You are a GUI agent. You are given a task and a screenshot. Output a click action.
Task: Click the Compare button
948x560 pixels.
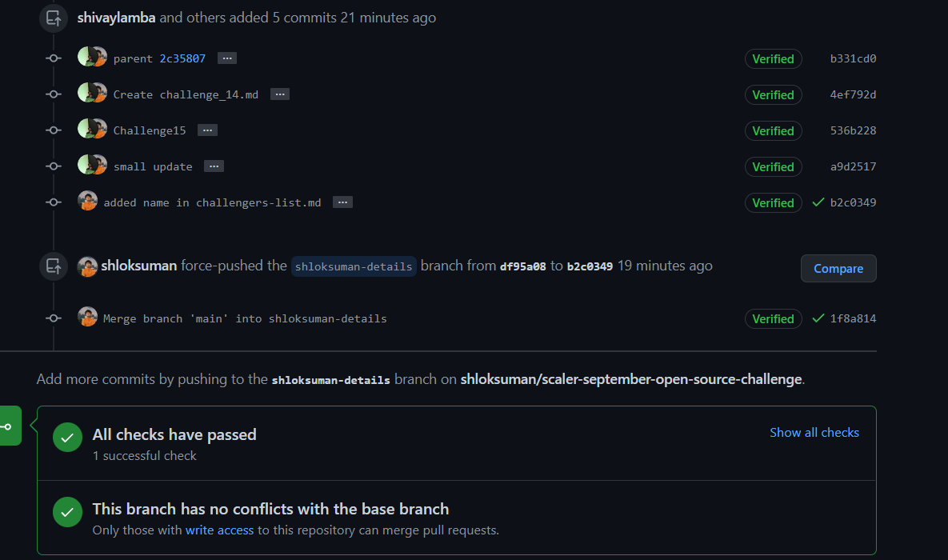click(x=838, y=269)
